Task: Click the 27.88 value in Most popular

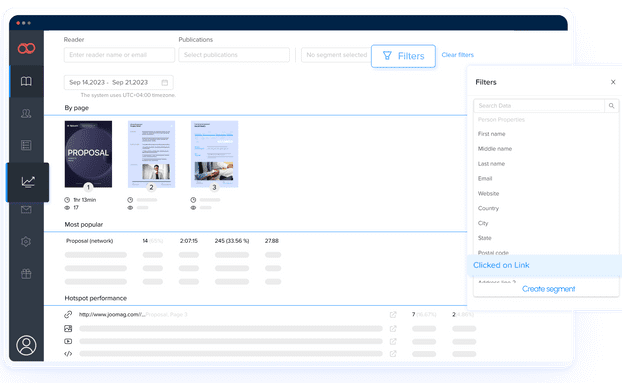Action: click(272, 241)
